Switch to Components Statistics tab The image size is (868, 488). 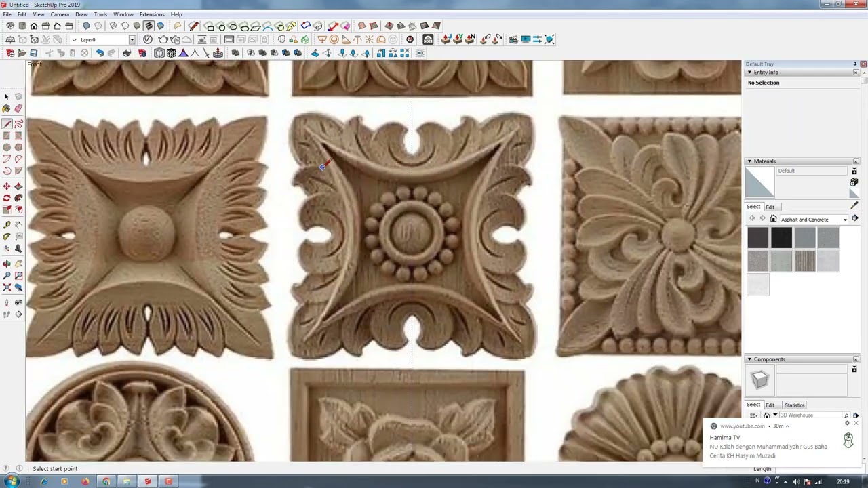(795, 405)
